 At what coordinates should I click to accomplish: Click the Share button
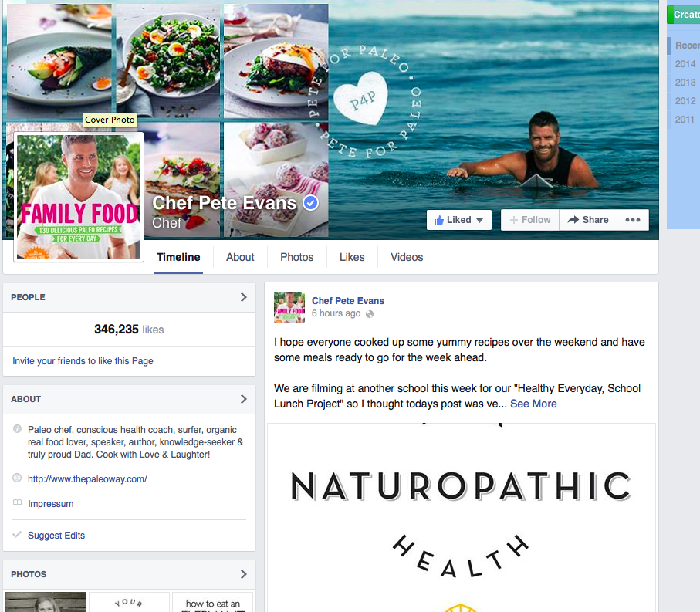click(588, 220)
